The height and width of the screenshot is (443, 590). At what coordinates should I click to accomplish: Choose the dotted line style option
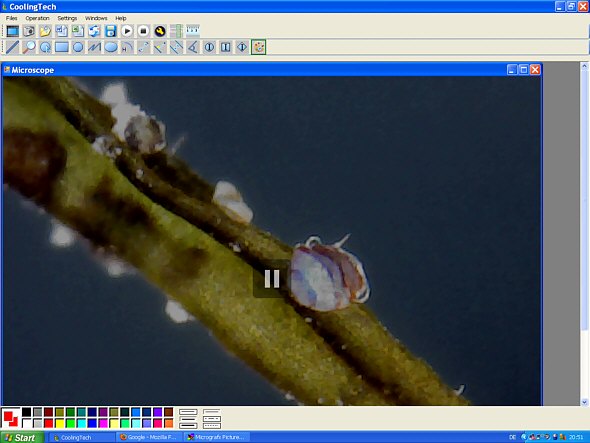click(212, 426)
